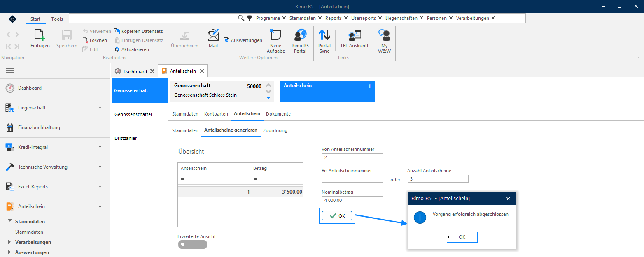
Task: Click OK below Nominalbetrag
Action: coord(337,216)
